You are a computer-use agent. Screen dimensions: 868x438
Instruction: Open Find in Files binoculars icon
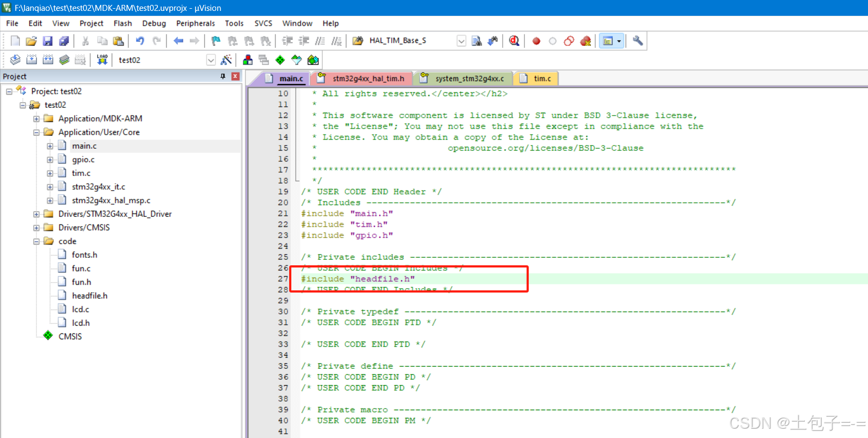(x=358, y=41)
